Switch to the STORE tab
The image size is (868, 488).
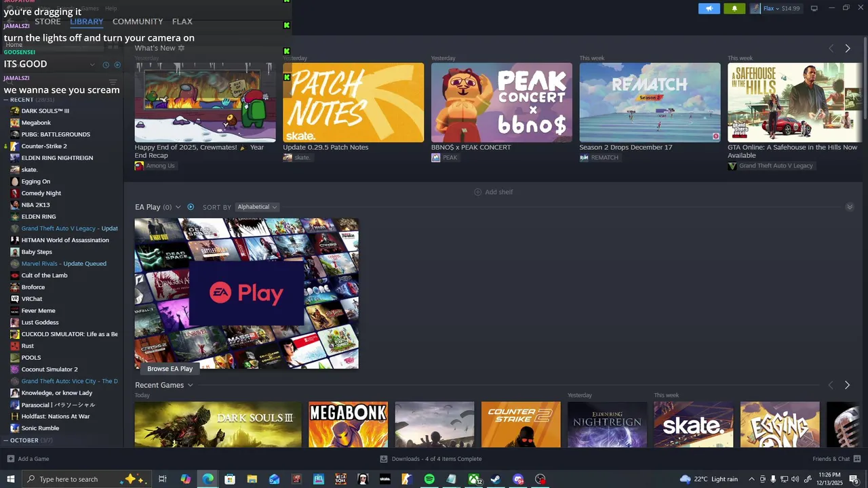(47, 22)
